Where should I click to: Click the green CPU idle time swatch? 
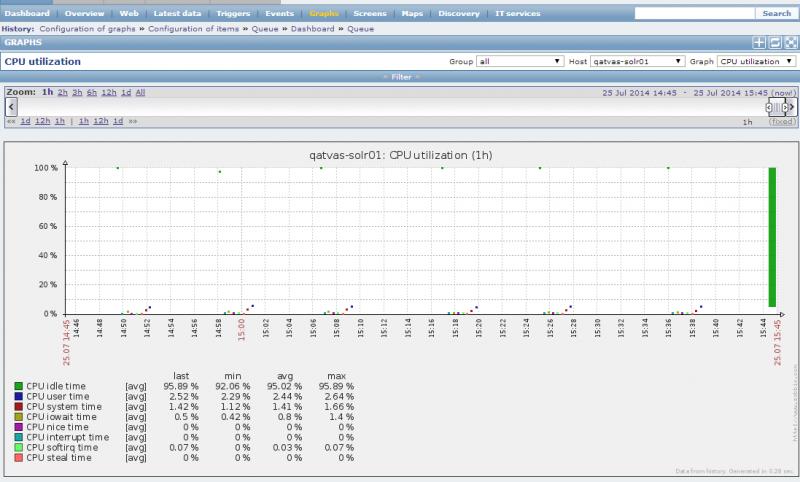coord(18,386)
